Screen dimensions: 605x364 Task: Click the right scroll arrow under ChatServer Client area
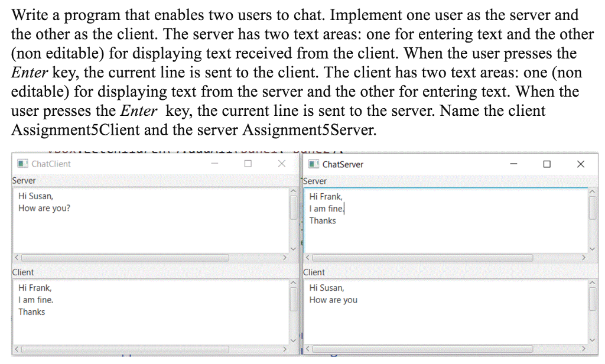(x=584, y=349)
